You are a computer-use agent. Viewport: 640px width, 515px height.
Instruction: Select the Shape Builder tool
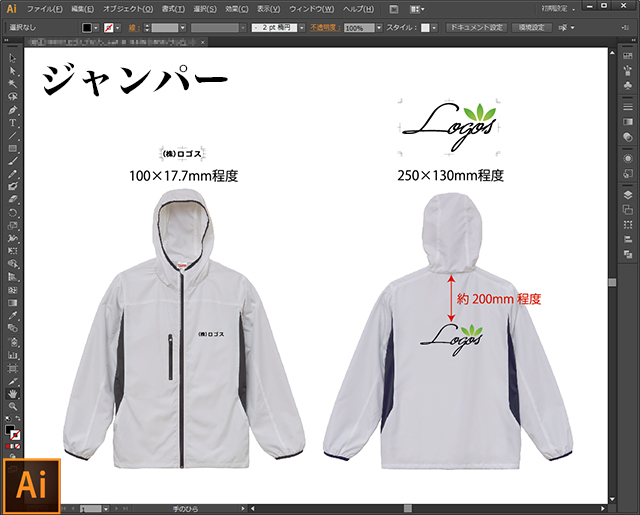click(13, 264)
